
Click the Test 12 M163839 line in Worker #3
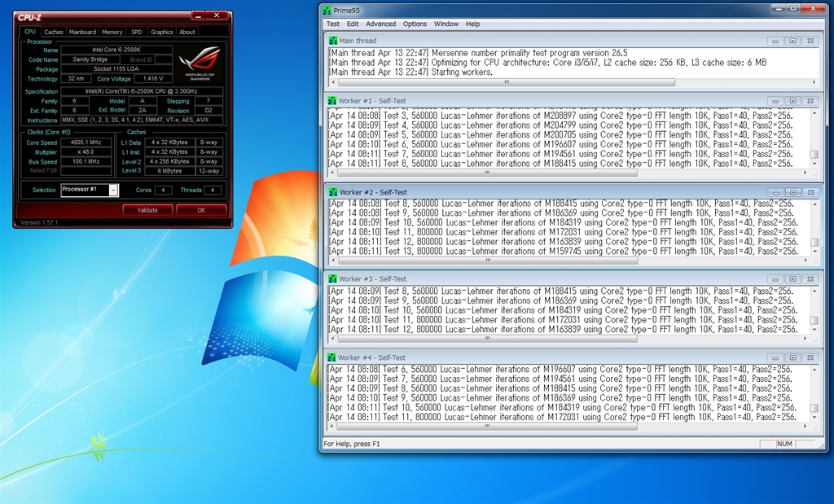[564, 330]
